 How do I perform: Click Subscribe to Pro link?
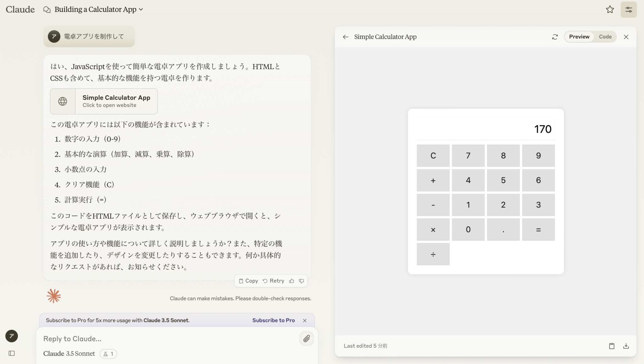click(273, 320)
